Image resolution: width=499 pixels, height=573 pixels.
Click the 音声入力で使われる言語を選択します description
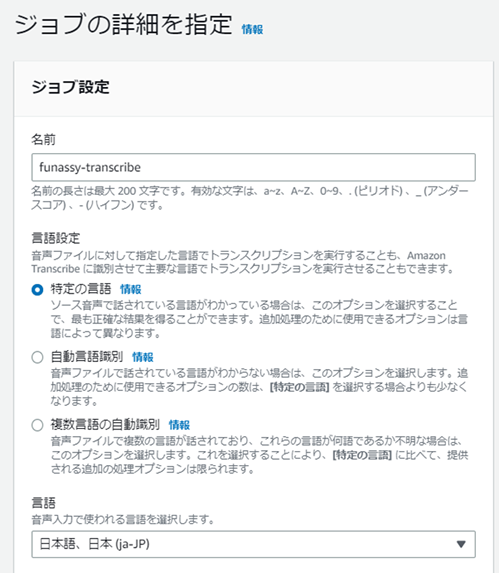click(x=123, y=519)
